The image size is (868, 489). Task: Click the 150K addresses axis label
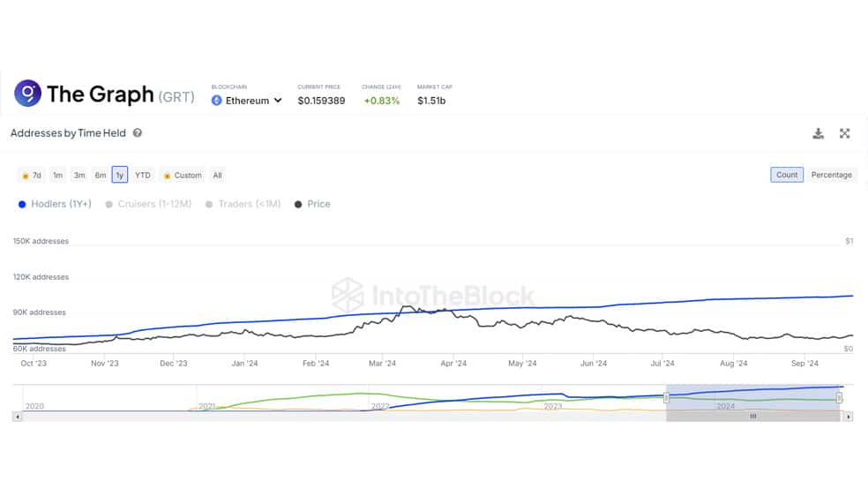[41, 241]
